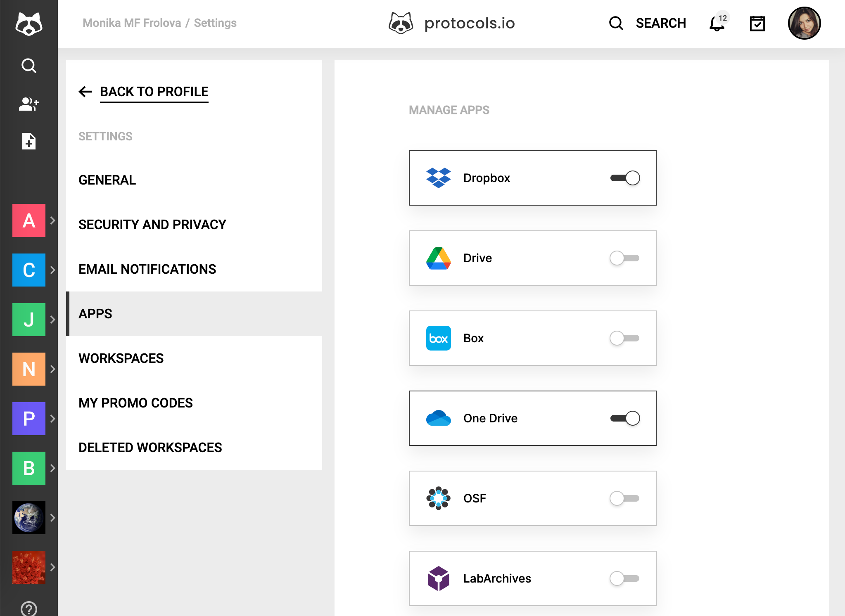Open search from the left sidebar

[28, 65]
